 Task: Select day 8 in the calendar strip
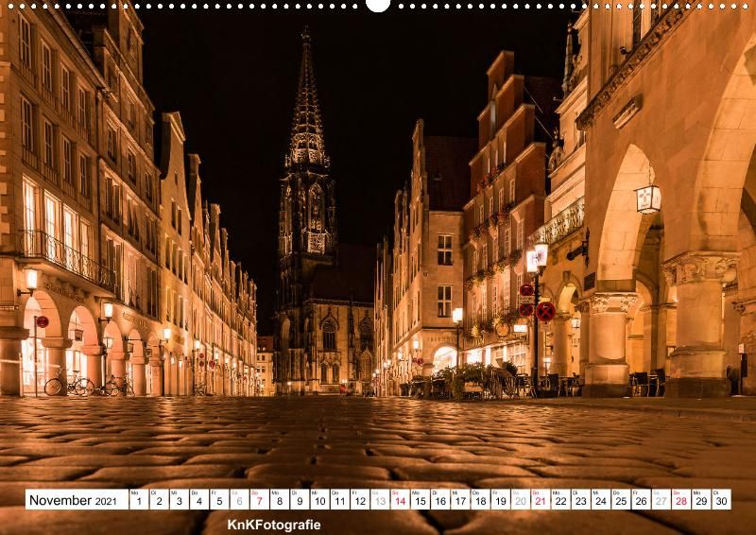tap(280, 499)
